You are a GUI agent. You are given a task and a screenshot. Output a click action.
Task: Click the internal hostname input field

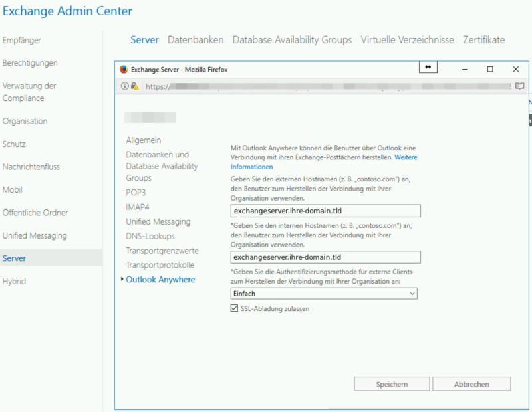tap(325, 257)
